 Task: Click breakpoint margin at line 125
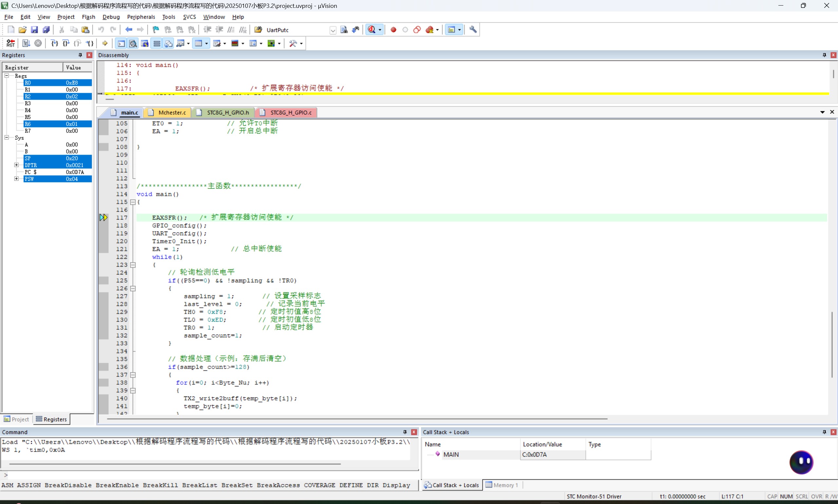pos(104,280)
